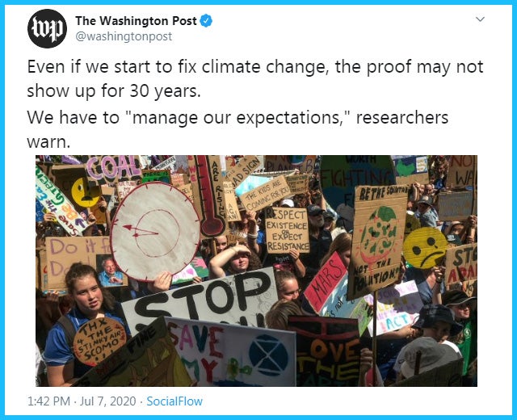
Task: Click The Washington Post profile avatar
Action: point(47,28)
